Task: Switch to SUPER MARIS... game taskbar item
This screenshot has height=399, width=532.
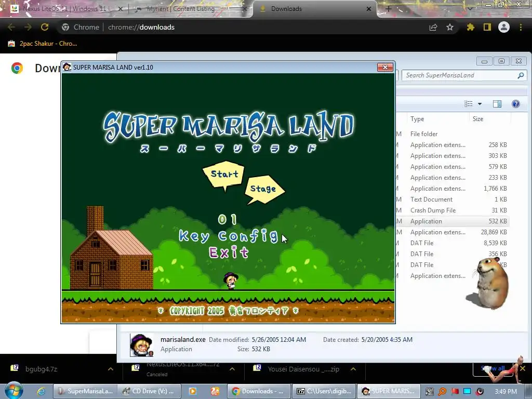Action: (x=389, y=391)
